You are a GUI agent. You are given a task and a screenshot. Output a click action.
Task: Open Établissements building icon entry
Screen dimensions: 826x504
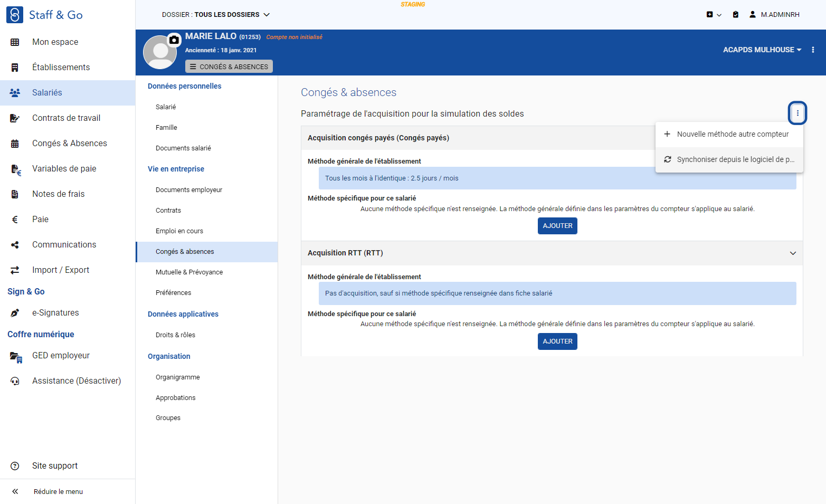click(68, 68)
